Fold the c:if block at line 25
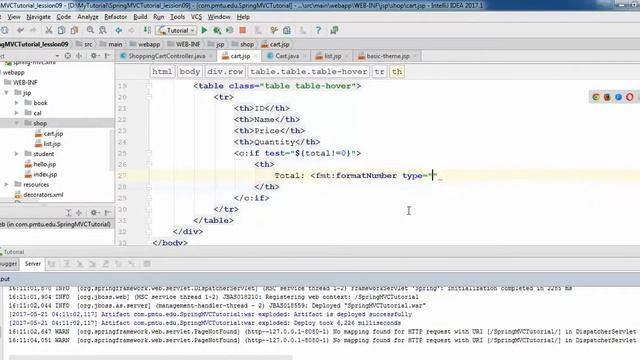This screenshot has width=640, height=360. tap(149, 153)
